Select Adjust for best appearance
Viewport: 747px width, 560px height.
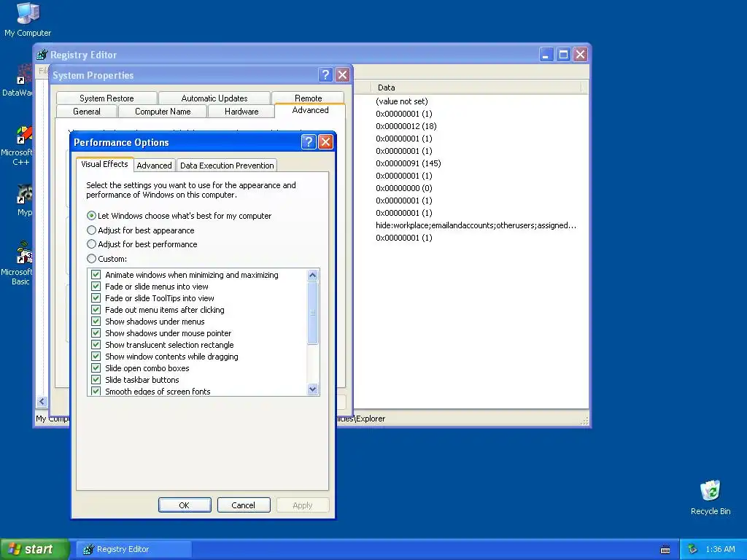pos(91,230)
